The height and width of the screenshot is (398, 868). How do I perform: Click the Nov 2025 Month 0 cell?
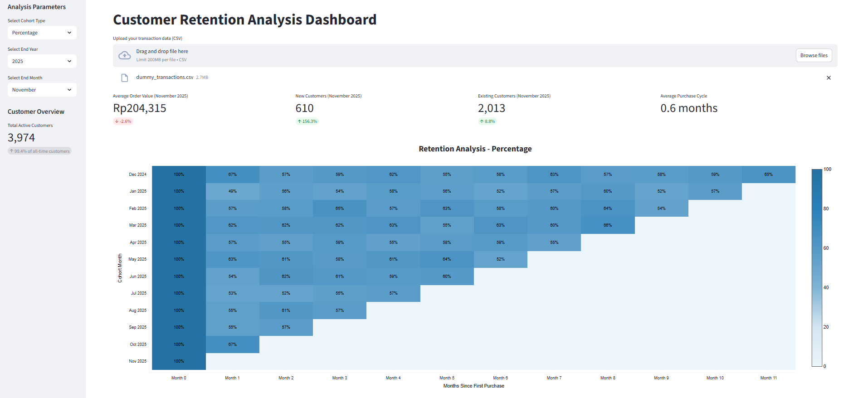179,361
